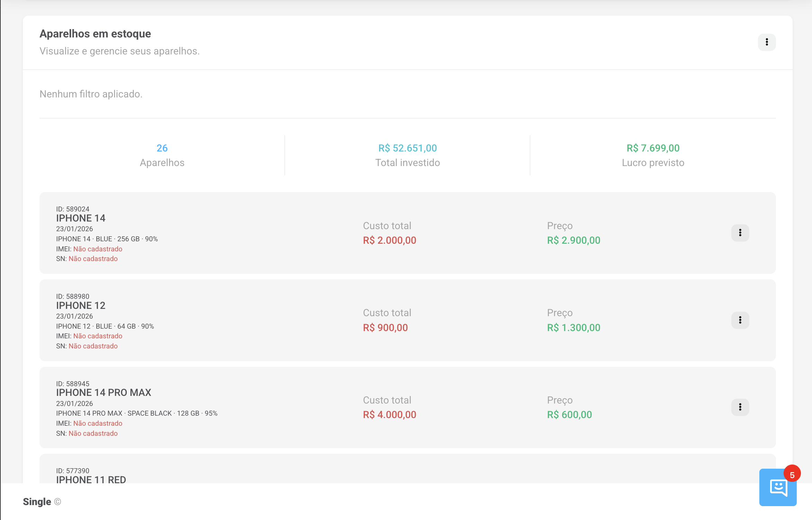Click the chat notification badge showing 5
This screenshot has width=812, height=520.
click(x=792, y=474)
